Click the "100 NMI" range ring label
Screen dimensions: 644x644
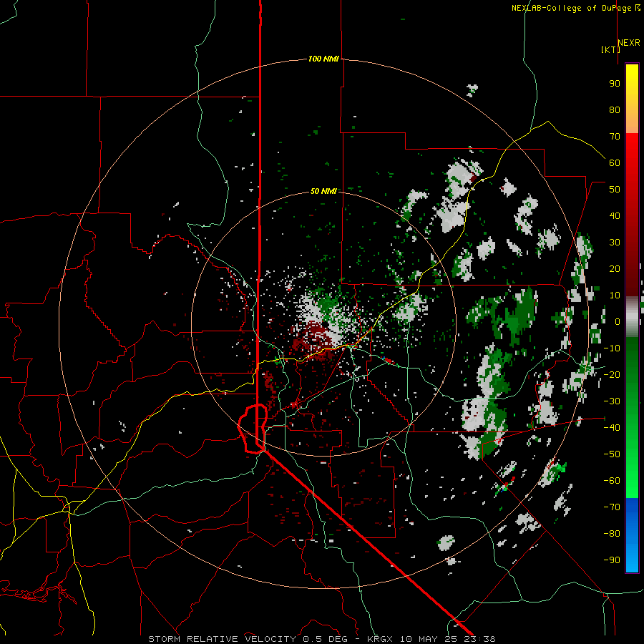[x=323, y=59]
